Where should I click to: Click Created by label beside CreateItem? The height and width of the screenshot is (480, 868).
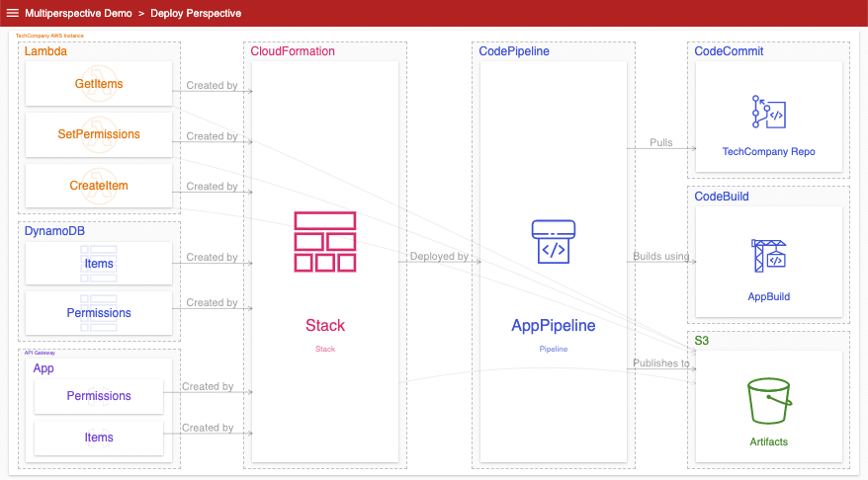212,187
